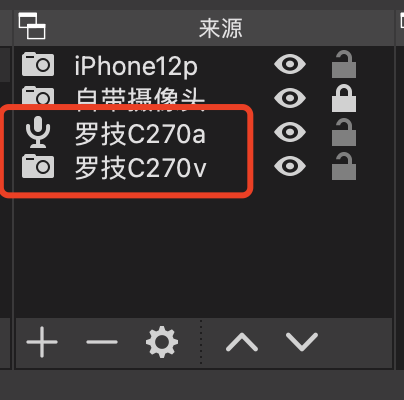
Task: Click the microphone icon of 罗技C270a
Action: (x=38, y=132)
